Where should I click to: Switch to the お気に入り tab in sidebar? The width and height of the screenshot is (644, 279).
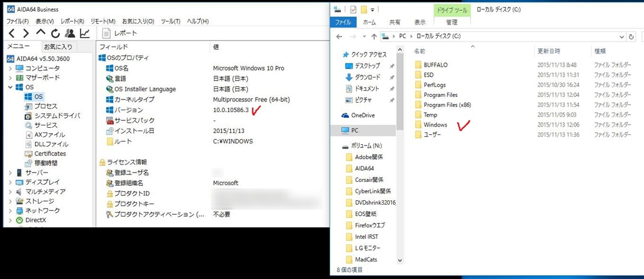pos(58,47)
